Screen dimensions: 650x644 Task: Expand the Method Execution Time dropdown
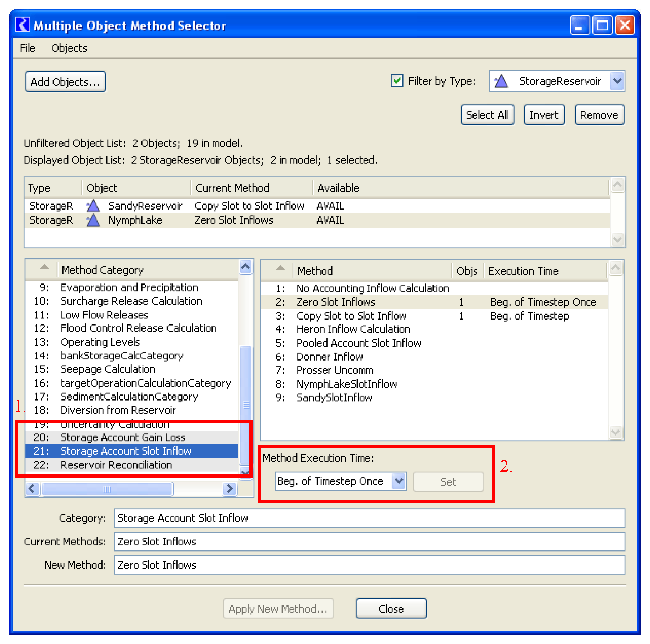[x=399, y=482]
